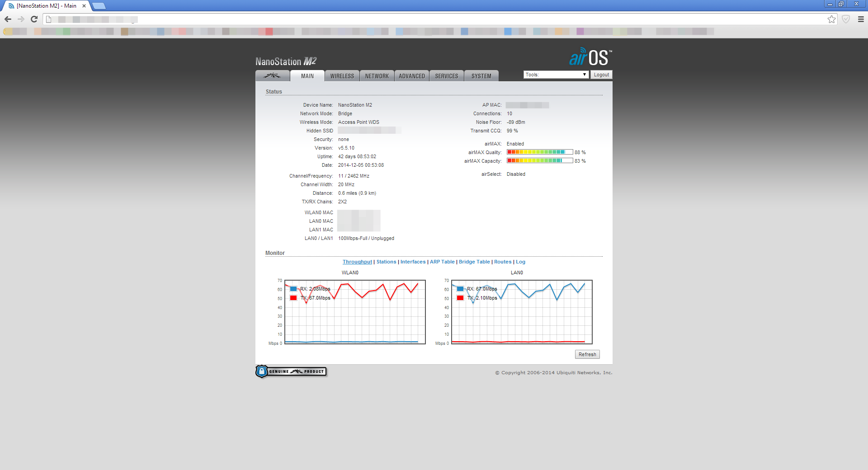The height and width of the screenshot is (470, 868).
Task: Show the Stations list
Action: point(386,262)
